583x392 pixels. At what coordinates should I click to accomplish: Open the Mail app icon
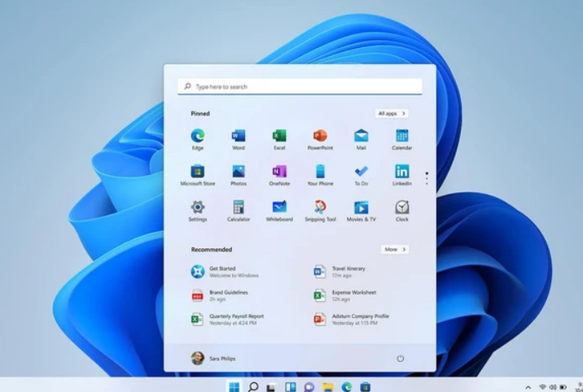tap(361, 139)
